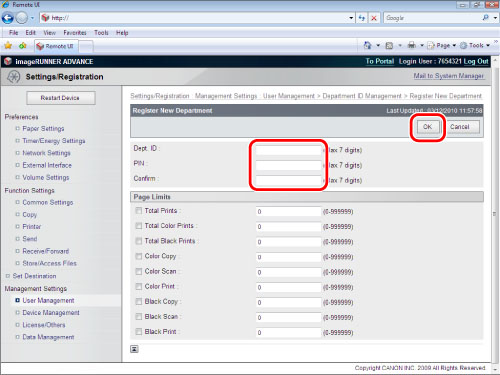Click the Dept. ID input field
Screen dimensions: 500x375
(x=288, y=150)
